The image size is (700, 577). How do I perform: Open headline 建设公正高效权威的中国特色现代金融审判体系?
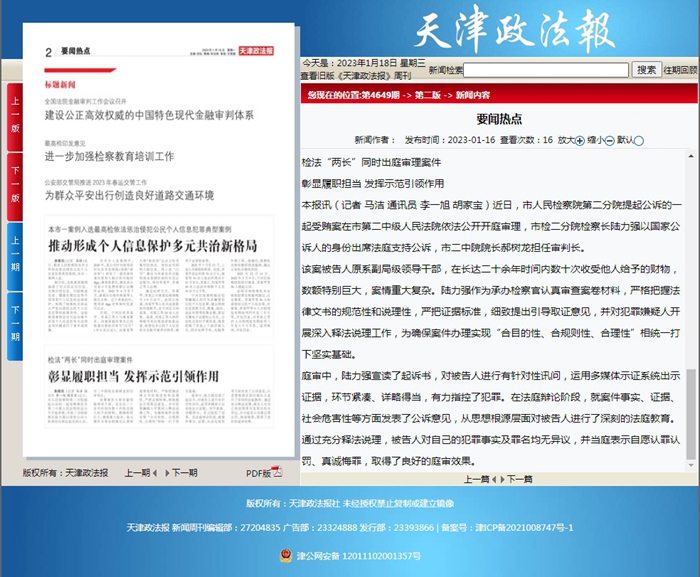149,115
